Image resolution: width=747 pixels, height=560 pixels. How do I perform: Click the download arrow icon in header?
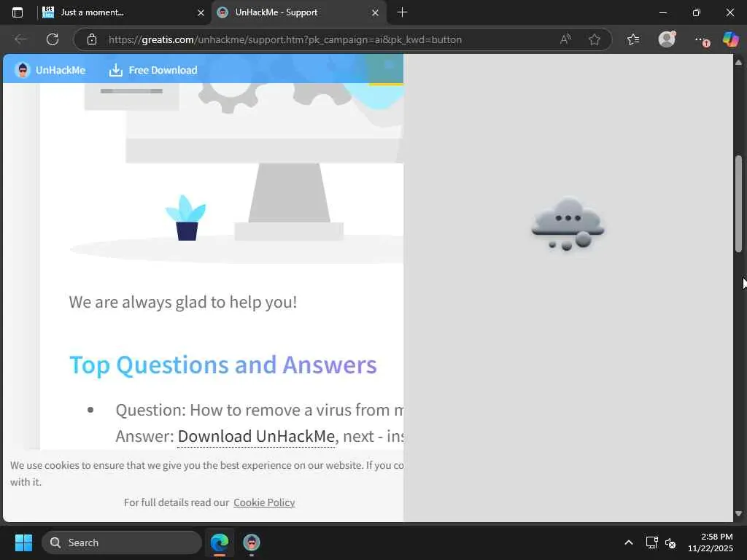pos(116,70)
